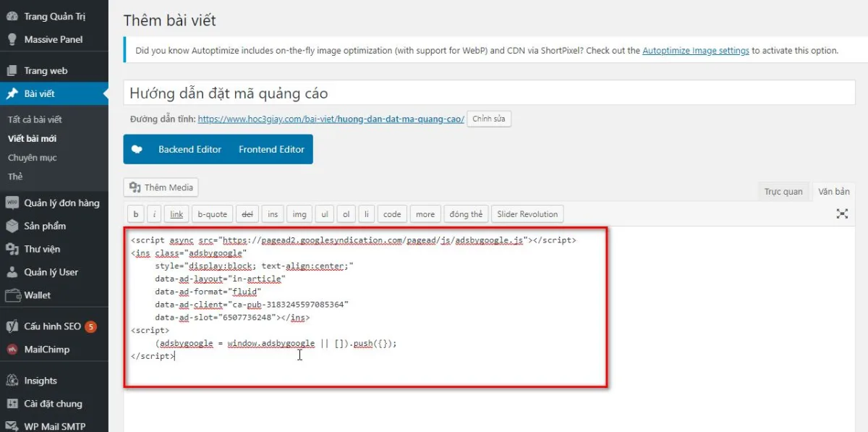868x432 pixels.
Task: Click the data-ad-client code line
Action: pos(252,304)
